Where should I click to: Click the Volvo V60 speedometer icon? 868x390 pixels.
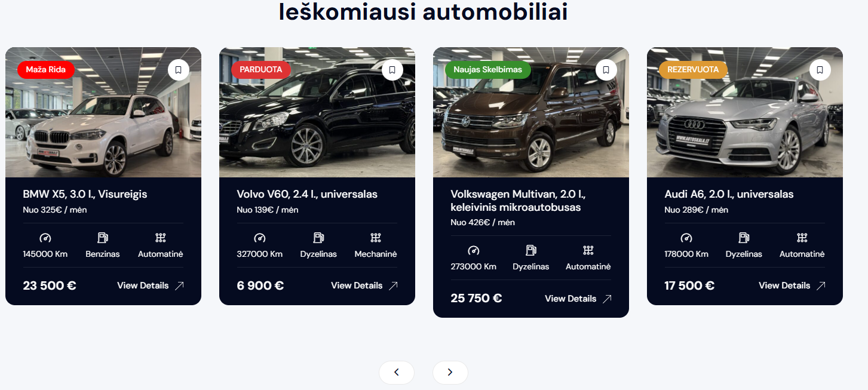click(x=260, y=238)
